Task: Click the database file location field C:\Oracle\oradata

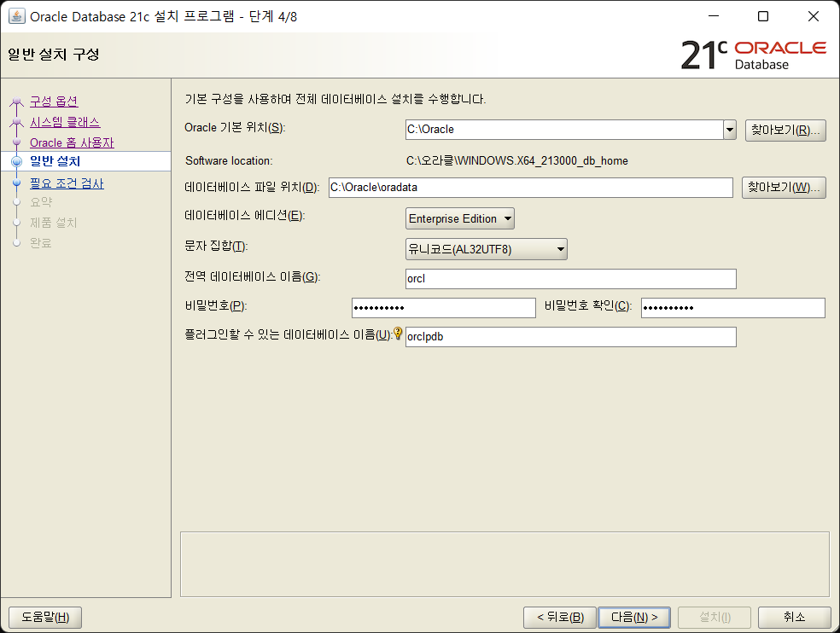Action: click(531, 188)
